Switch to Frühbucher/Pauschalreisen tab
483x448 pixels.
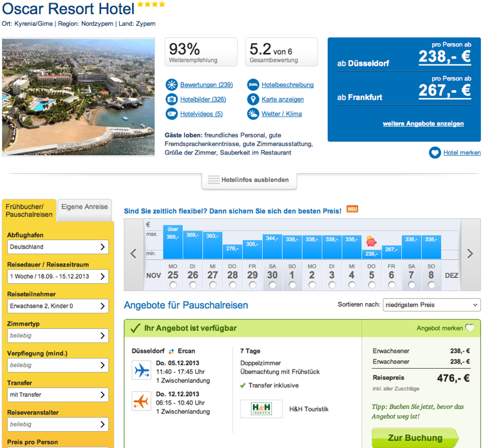pos(29,210)
